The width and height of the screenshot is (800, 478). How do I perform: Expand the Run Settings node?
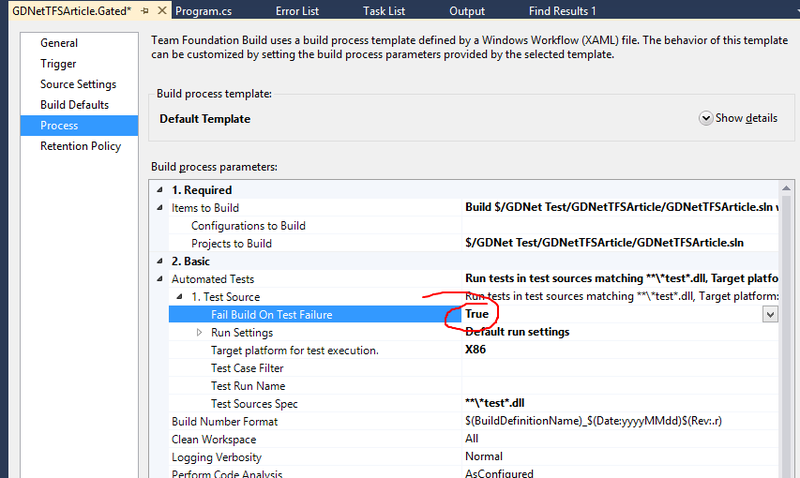pos(199,333)
